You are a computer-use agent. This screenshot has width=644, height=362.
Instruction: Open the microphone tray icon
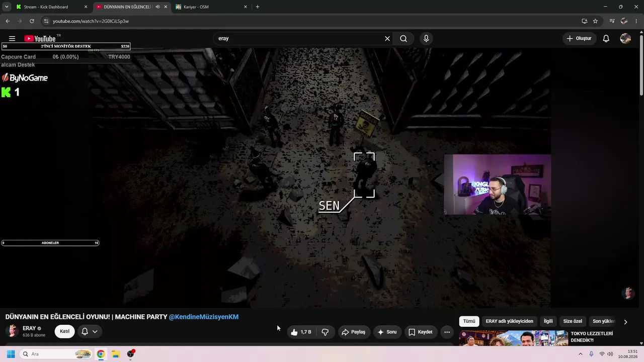point(591,354)
